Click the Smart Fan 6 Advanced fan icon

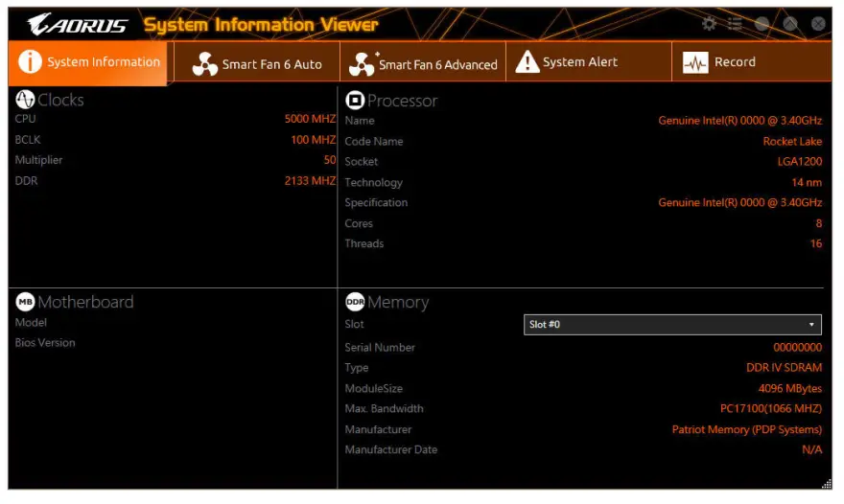tap(362, 64)
